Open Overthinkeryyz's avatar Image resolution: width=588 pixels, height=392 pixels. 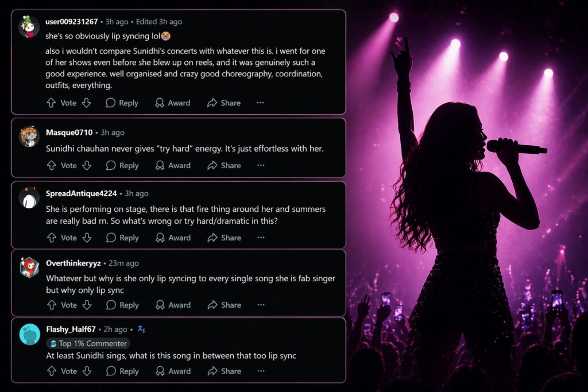tap(29, 267)
